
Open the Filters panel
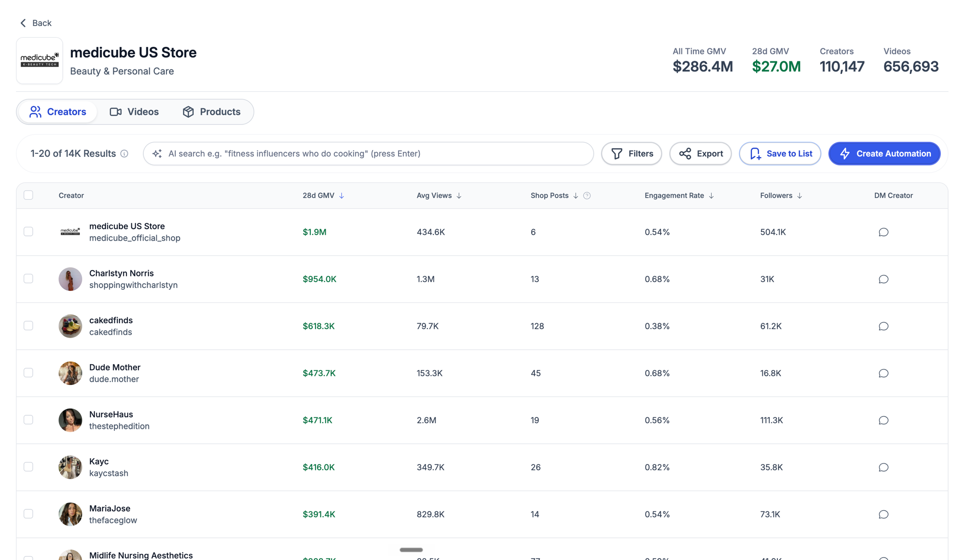(x=632, y=153)
